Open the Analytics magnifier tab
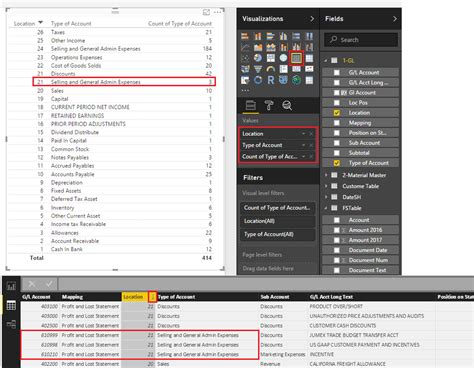Image resolution: width=474 pixels, height=368 pixels. tap(287, 106)
